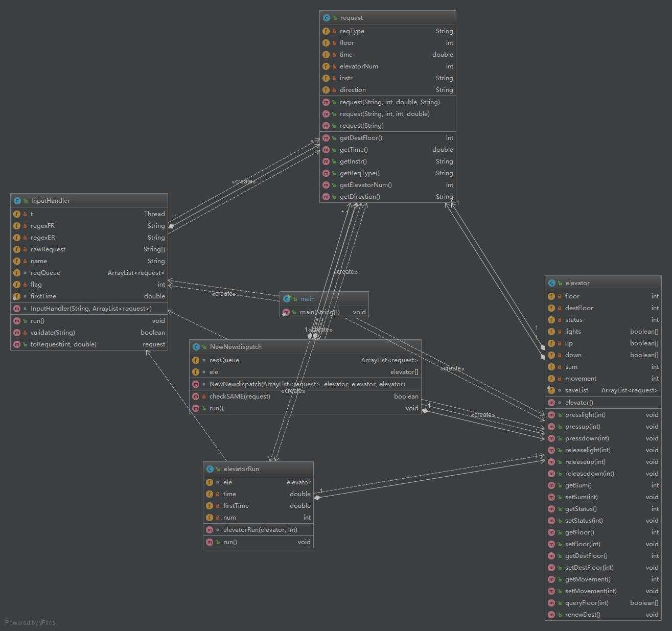The width and height of the screenshot is (672, 631).
Task: Select constructor request(String, int, double, String)
Action: pos(388,102)
